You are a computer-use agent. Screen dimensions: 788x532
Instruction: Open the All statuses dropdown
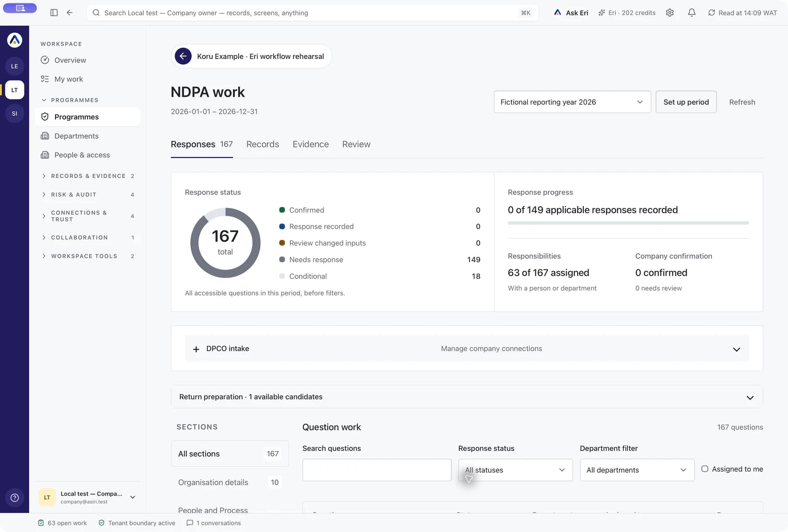(515, 470)
